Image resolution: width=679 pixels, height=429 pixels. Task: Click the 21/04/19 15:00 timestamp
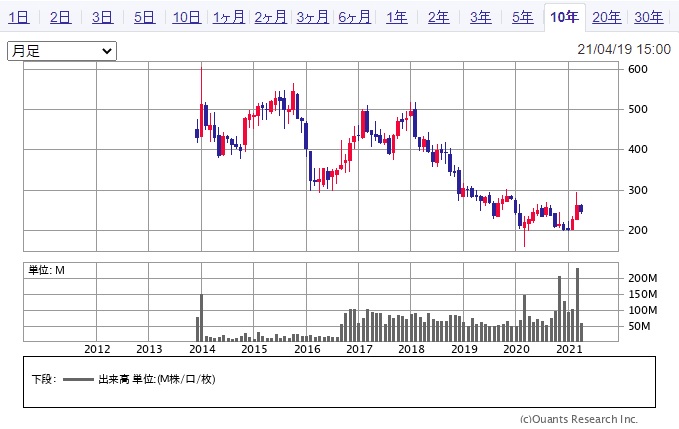(x=624, y=49)
